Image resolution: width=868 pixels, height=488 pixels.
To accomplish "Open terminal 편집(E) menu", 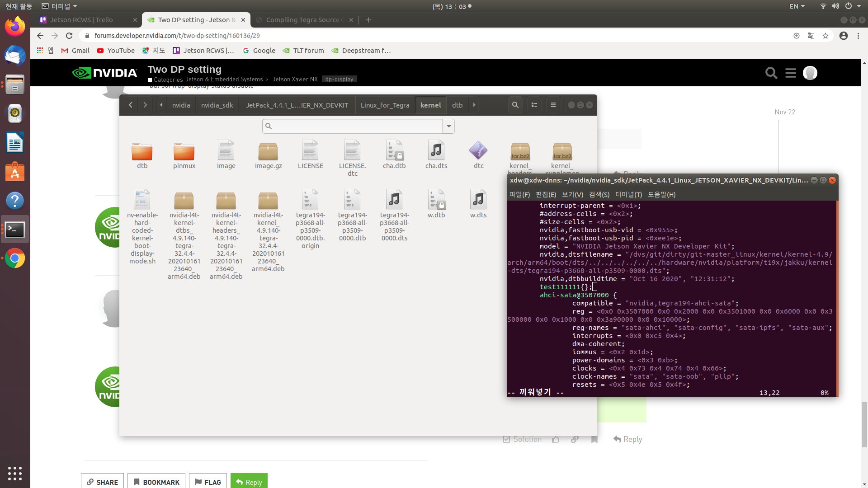I will pyautogui.click(x=546, y=194).
